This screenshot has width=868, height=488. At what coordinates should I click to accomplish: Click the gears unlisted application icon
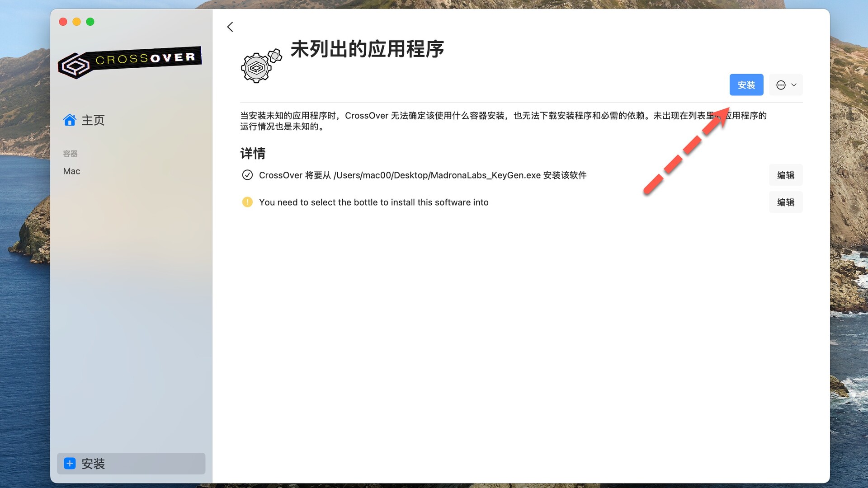261,66
